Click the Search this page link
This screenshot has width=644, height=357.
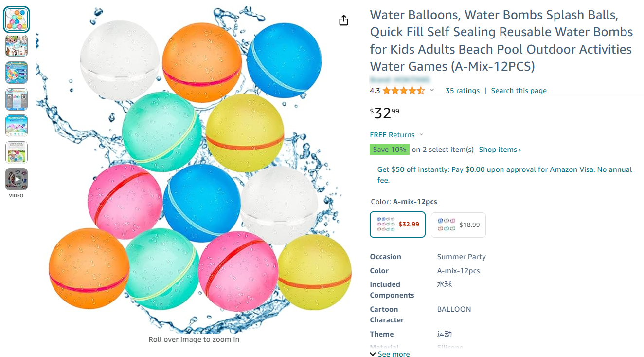click(519, 91)
